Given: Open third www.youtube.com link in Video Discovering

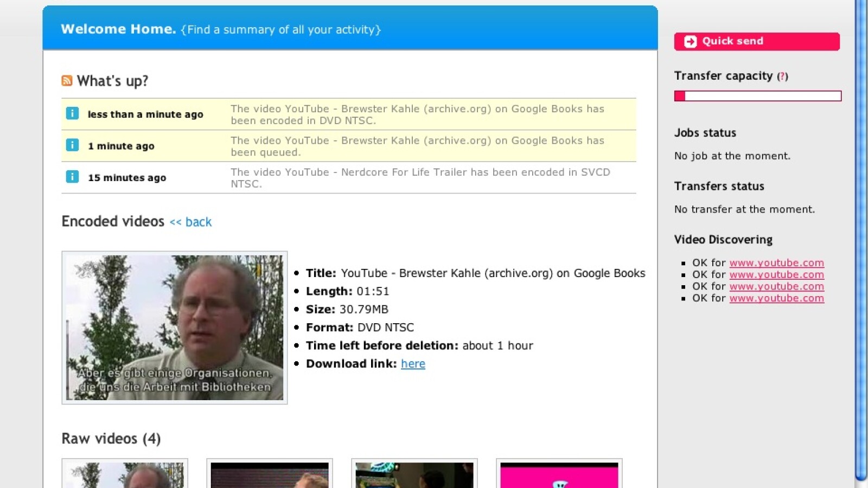Looking at the screenshot, I should 776,286.
